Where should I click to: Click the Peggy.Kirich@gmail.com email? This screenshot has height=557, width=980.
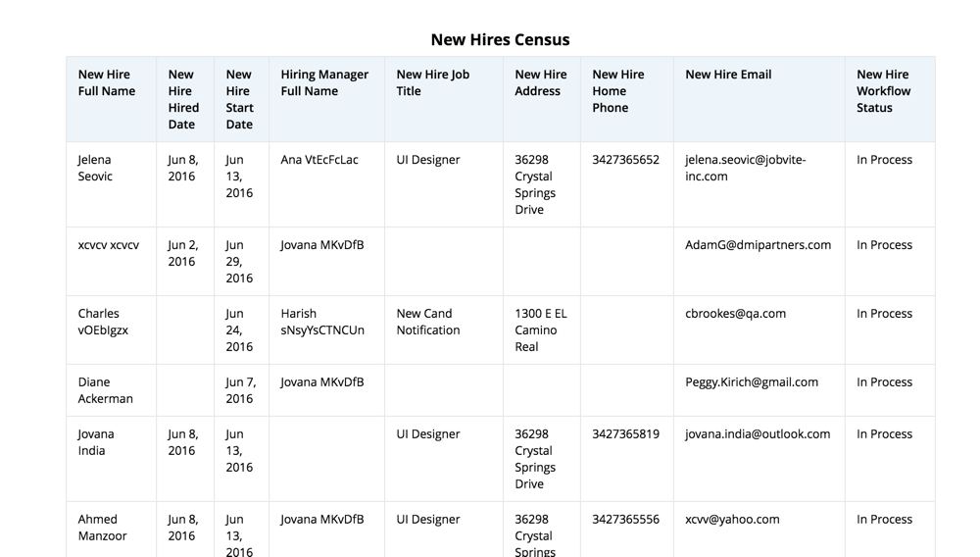click(751, 382)
